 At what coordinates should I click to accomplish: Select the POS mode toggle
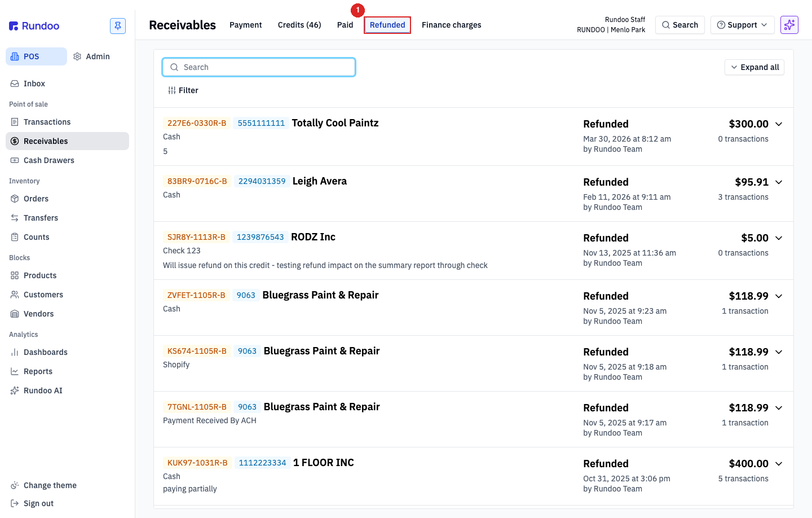click(x=36, y=56)
